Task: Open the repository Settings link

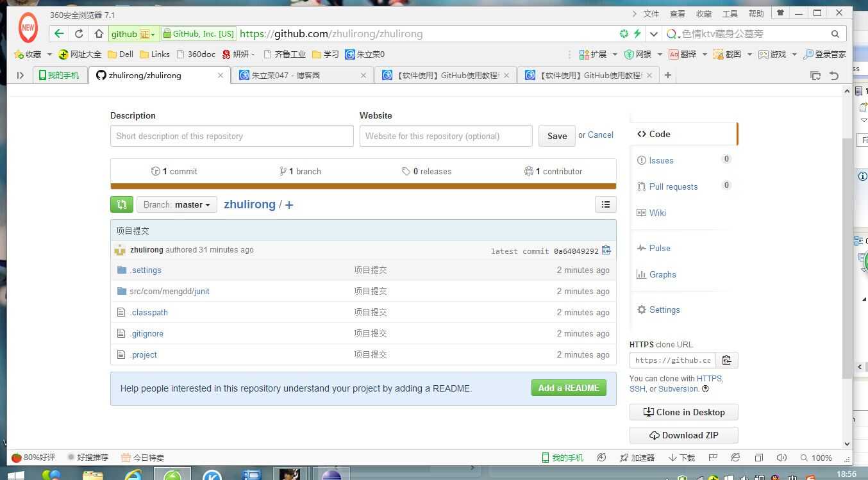Action: coord(665,310)
